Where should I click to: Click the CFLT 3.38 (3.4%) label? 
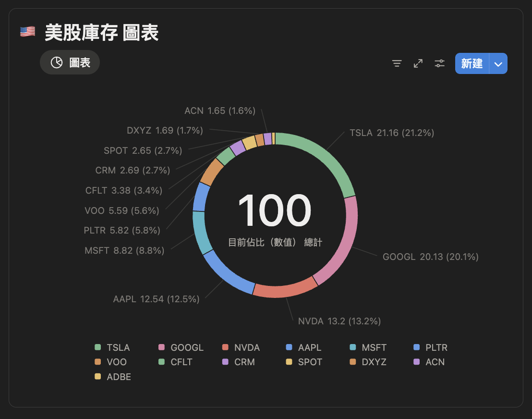[x=124, y=190]
